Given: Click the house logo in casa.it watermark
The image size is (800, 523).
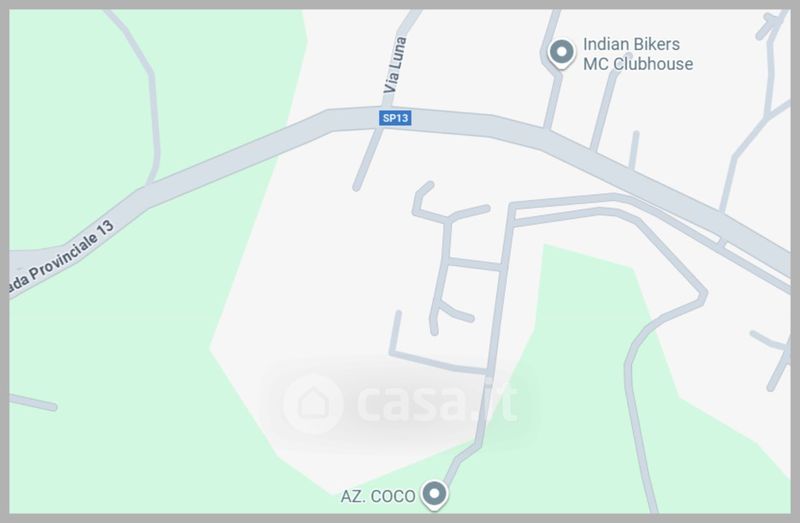Looking at the screenshot, I should coord(313,403).
